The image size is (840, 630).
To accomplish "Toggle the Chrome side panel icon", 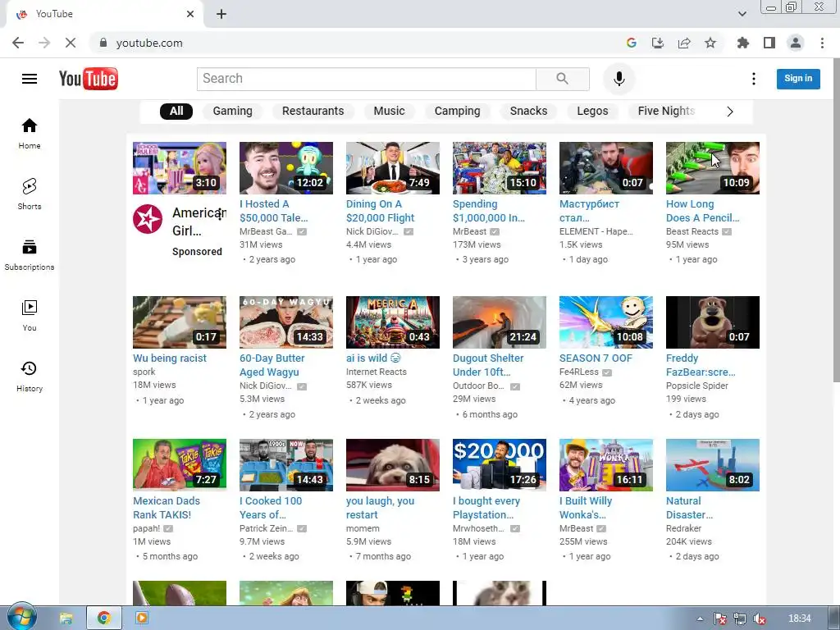I will (769, 43).
